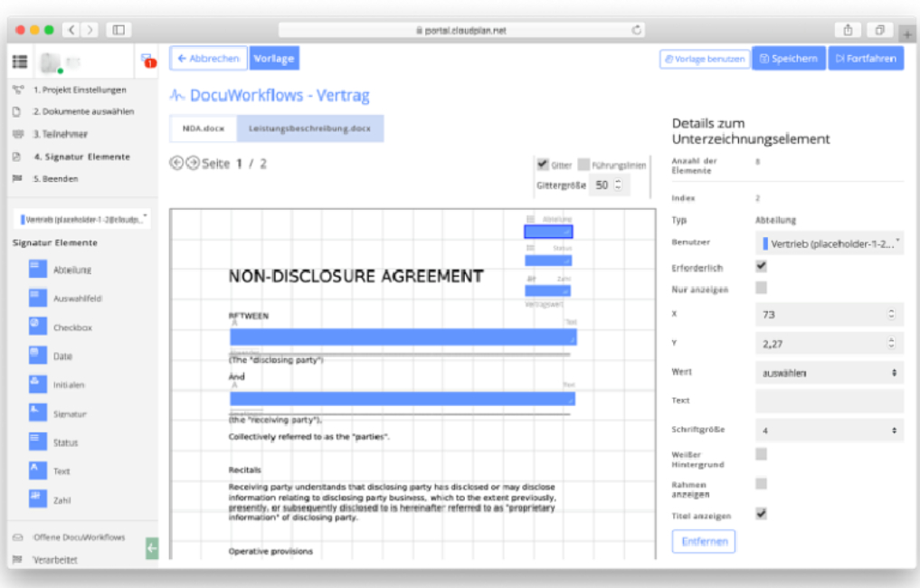Reload the page in address bar
Screen dimensions: 920x588
(x=636, y=30)
